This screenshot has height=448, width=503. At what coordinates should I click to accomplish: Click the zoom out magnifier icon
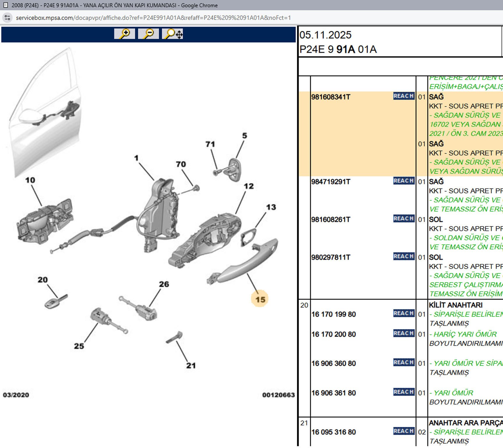tap(148, 34)
